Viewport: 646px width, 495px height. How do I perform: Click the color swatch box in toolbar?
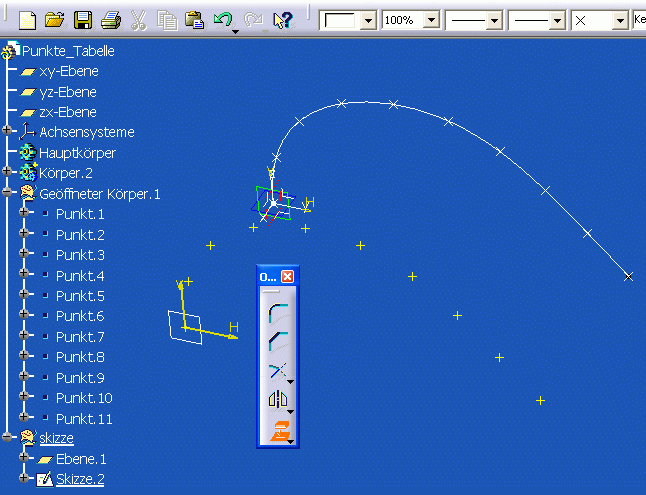pos(339,20)
